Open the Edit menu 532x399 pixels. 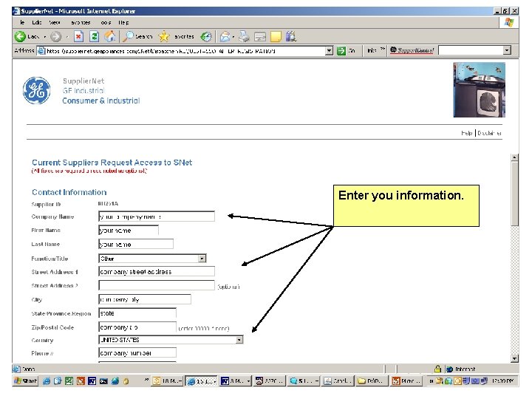click(37, 22)
